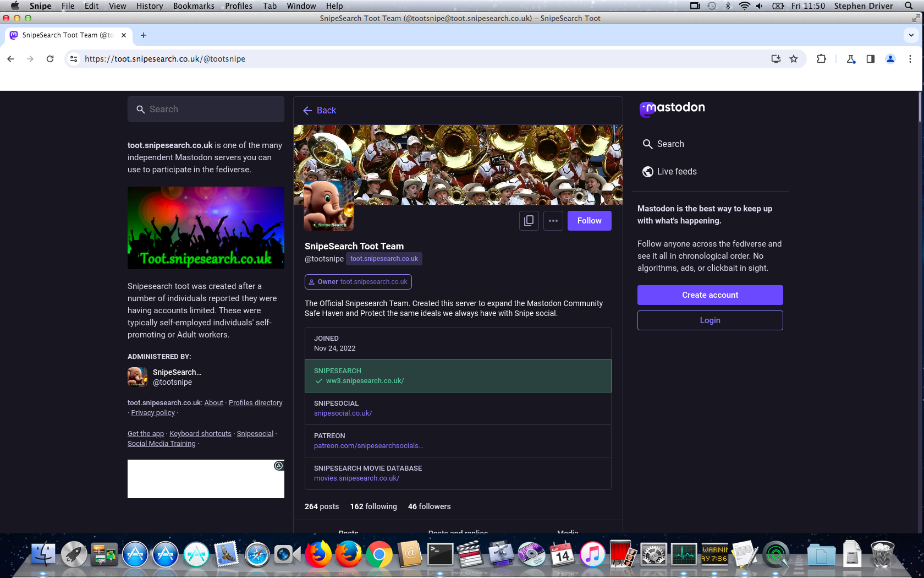
Task: Open Spotlight search in menu bar
Action: point(909,6)
